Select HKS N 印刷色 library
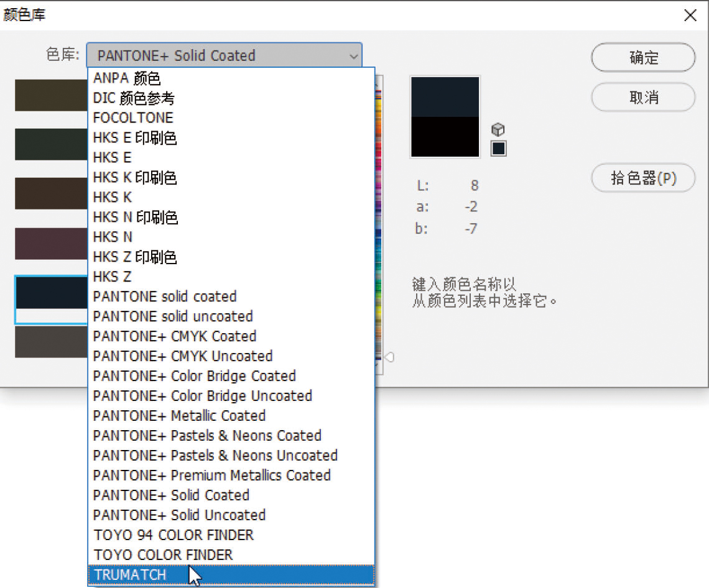The width and height of the screenshot is (709, 588). point(231,218)
